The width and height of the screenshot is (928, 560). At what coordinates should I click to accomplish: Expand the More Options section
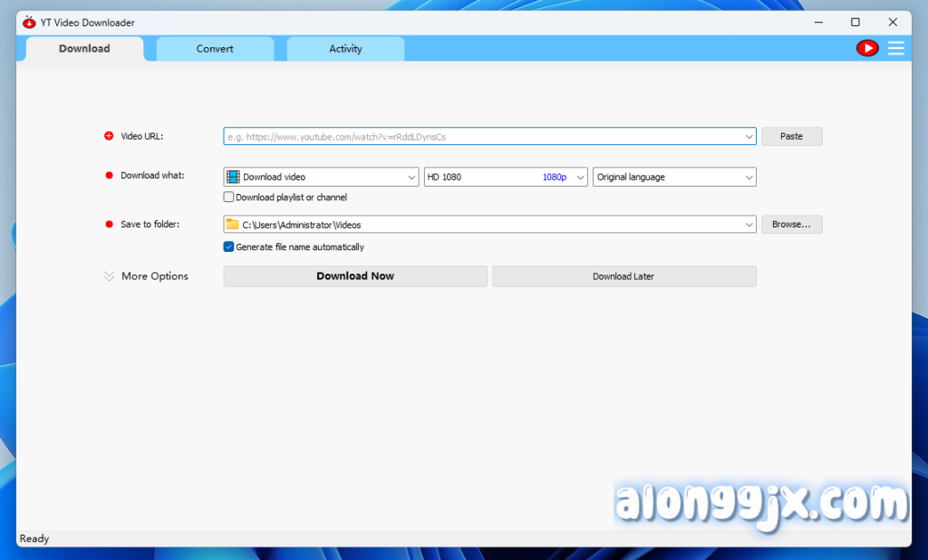click(x=146, y=276)
